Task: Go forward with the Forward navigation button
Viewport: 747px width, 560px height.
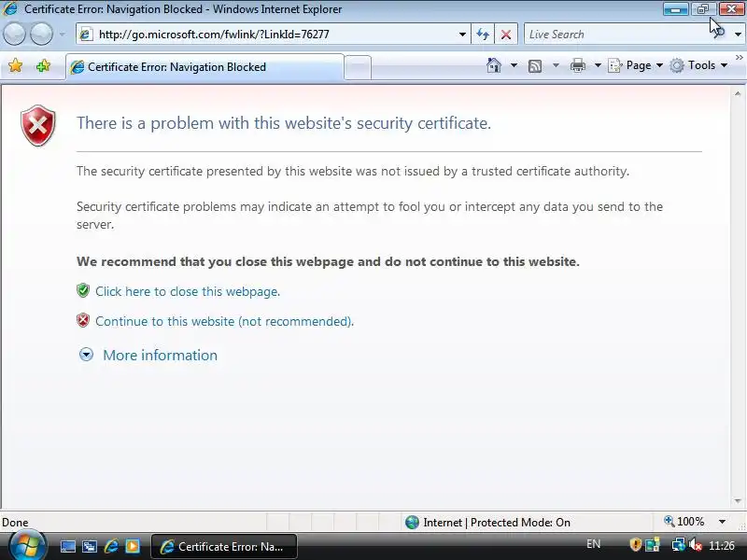Action: [41, 35]
